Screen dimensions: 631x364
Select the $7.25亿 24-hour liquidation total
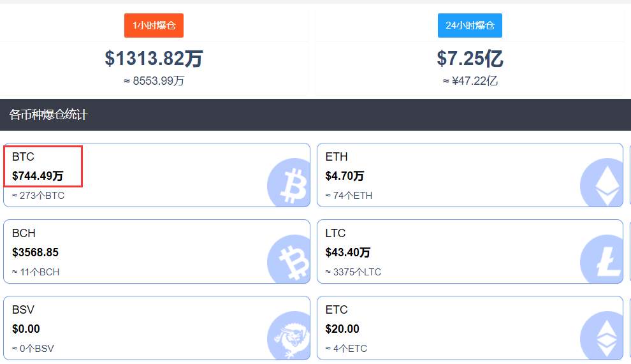point(470,59)
